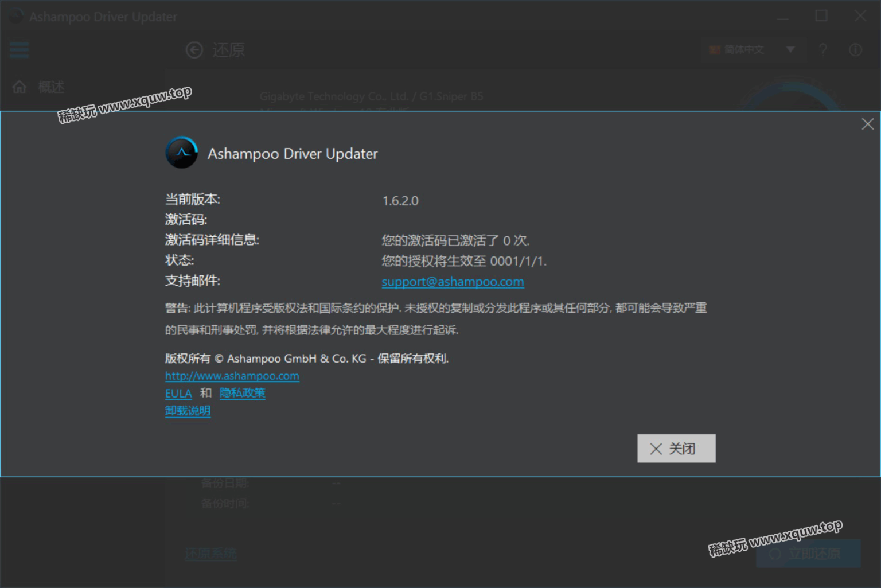Maximize the Ashampoo Driver Updater window
Image resolution: width=881 pixels, height=588 pixels.
[x=821, y=16]
